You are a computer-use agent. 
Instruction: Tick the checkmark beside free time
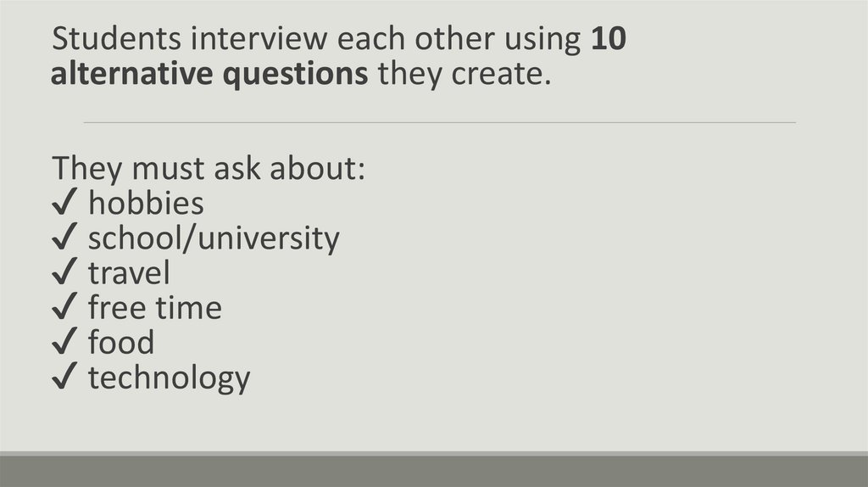pos(65,309)
